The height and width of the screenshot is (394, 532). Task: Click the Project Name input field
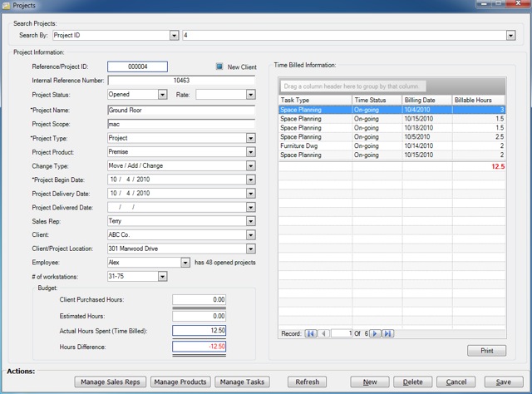[x=180, y=109]
